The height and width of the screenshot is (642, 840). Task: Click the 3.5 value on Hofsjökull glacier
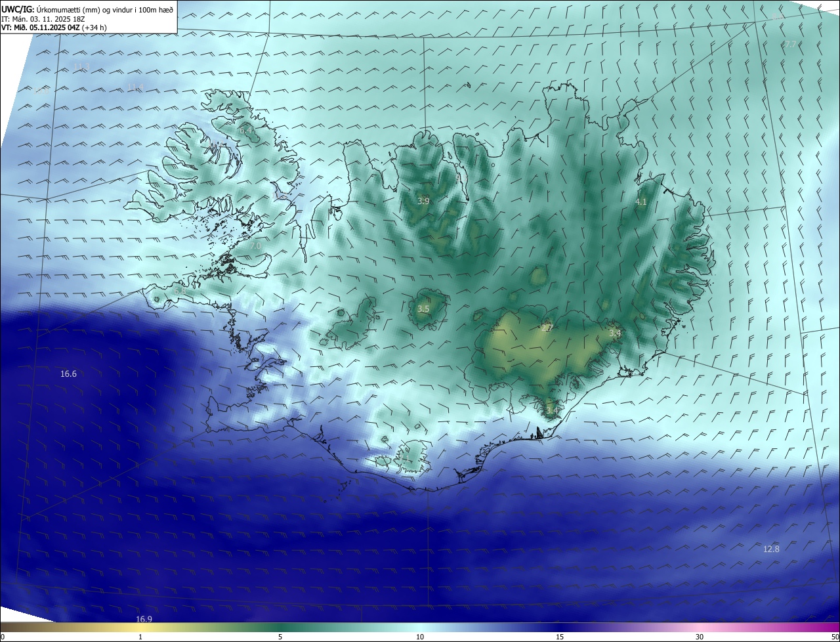[x=423, y=309]
